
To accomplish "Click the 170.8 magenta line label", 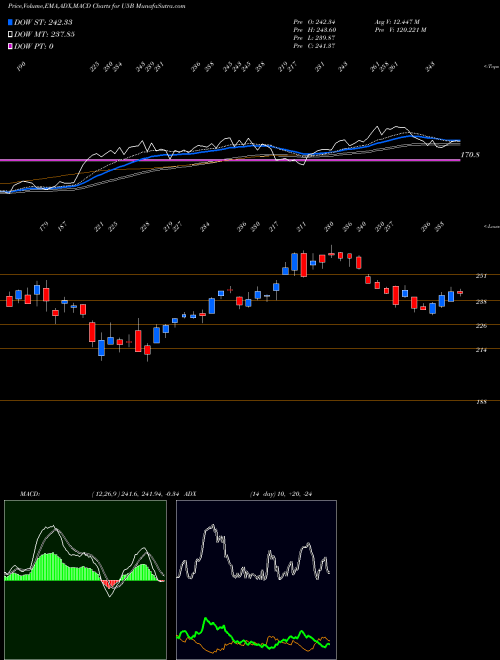I will [x=471, y=155].
